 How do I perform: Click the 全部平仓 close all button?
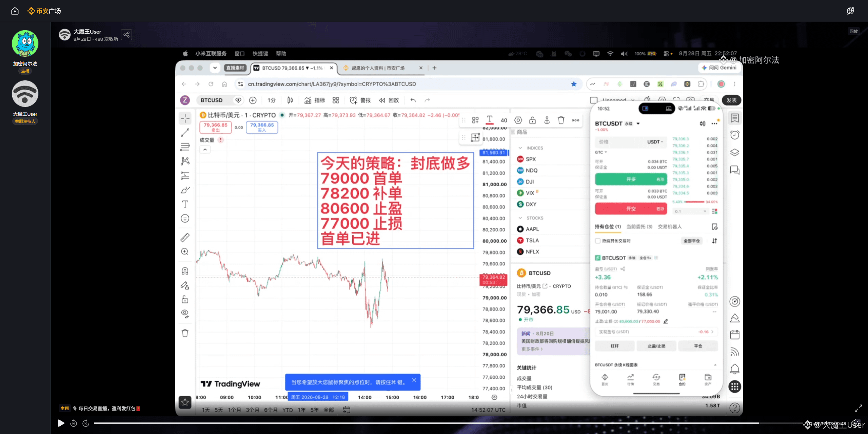[692, 241]
